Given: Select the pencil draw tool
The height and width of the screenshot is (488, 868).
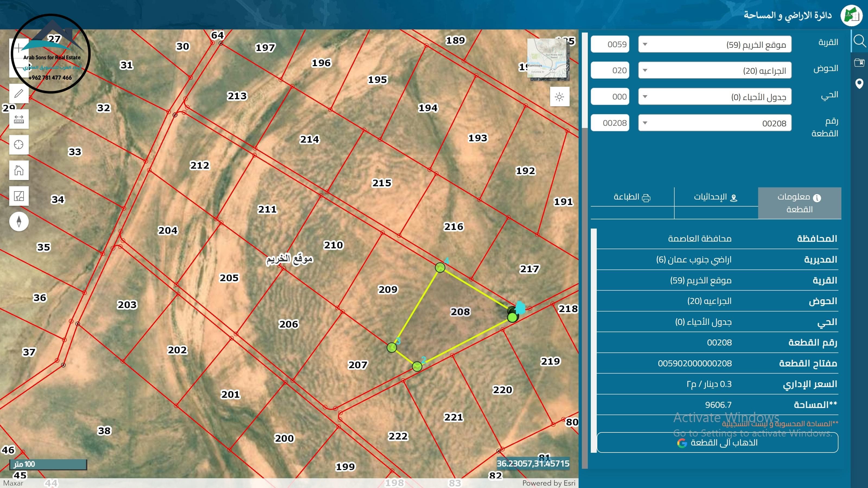Looking at the screenshot, I should (x=19, y=93).
